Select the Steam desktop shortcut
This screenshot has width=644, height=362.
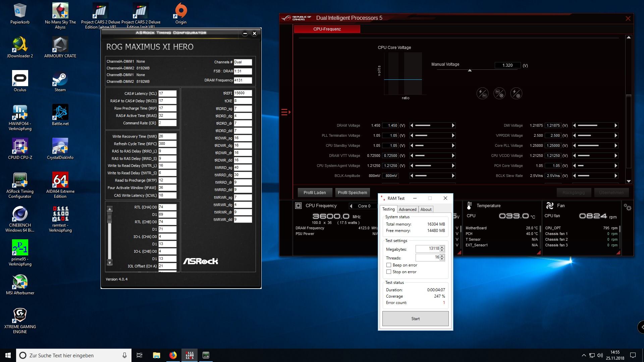click(60, 81)
